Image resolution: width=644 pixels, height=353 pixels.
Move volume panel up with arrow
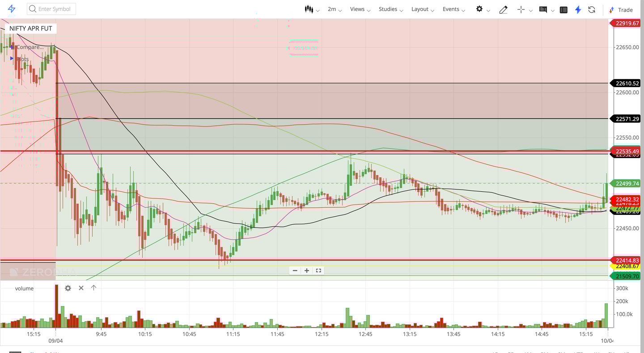tap(93, 288)
